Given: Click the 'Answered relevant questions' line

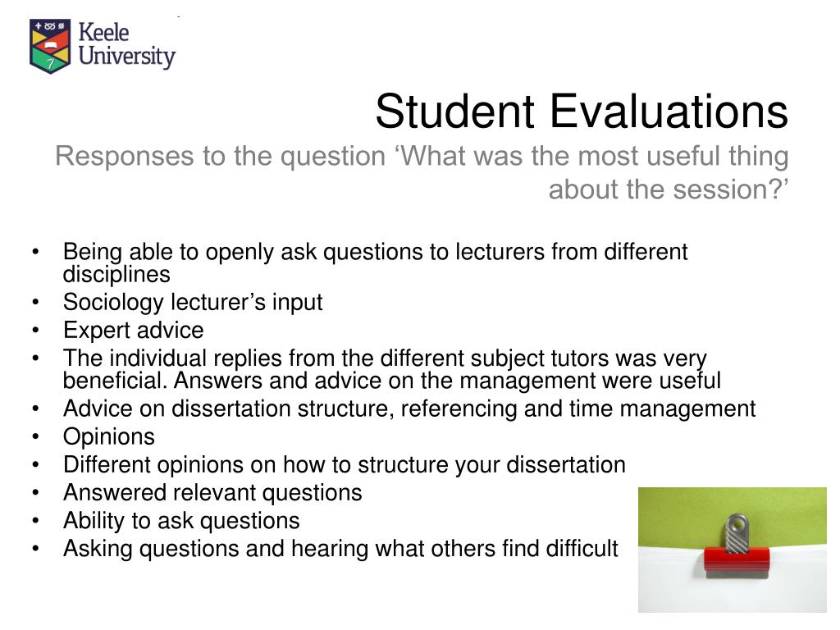Looking at the screenshot, I should click(x=212, y=493).
